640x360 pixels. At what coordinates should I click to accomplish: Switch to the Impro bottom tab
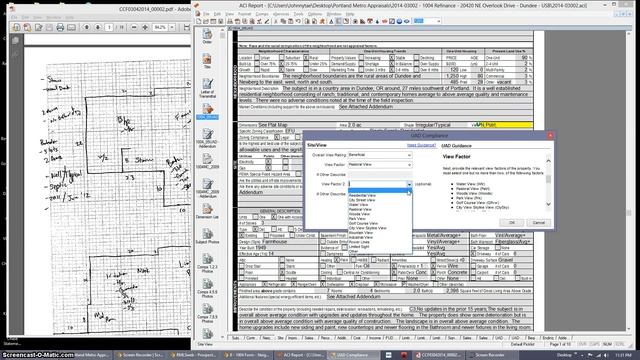pyautogui.click(x=293, y=338)
